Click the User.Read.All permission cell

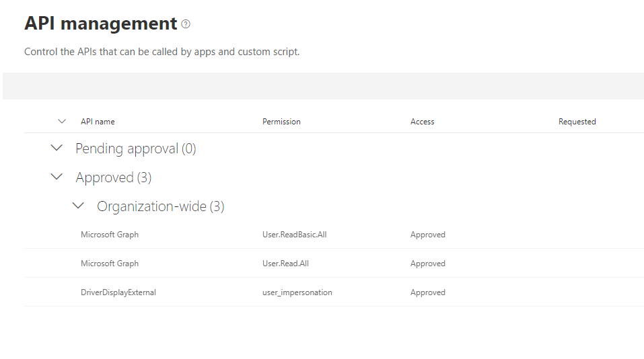pyautogui.click(x=285, y=264)
